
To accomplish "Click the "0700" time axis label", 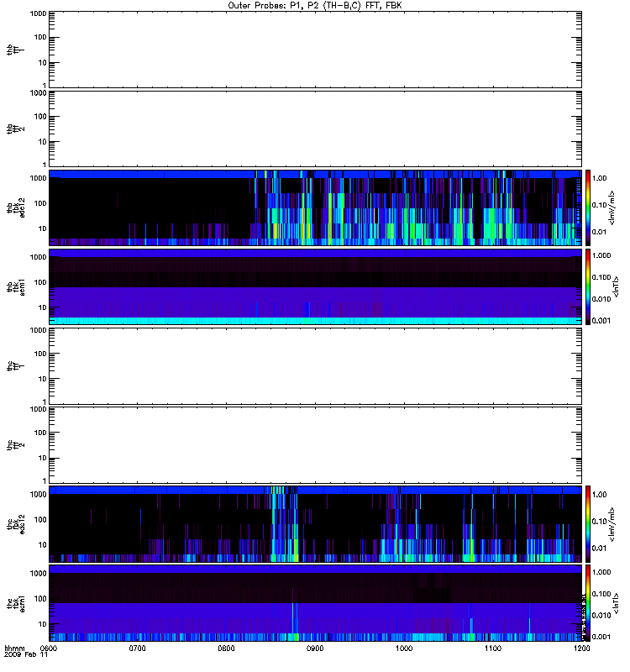I will tap(137, 648).
